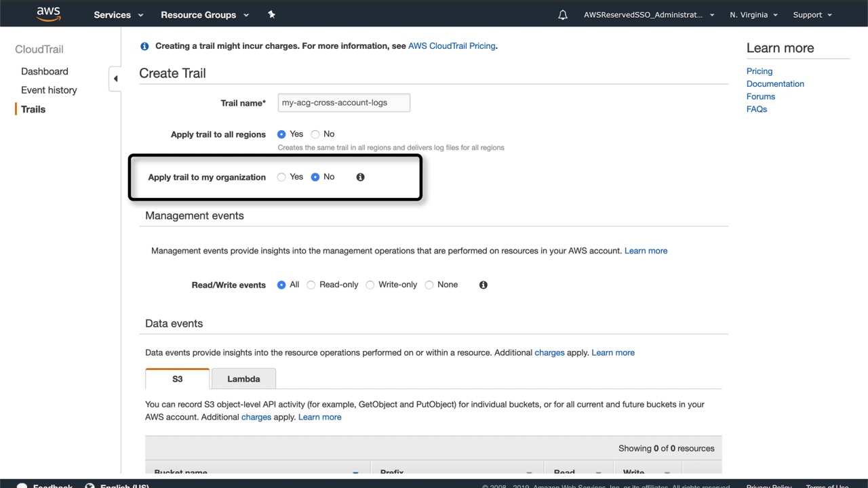Open the notifications bell
The width and height of the screenshot is (868, 488).
pyautogui.click(x=563, y=15)
